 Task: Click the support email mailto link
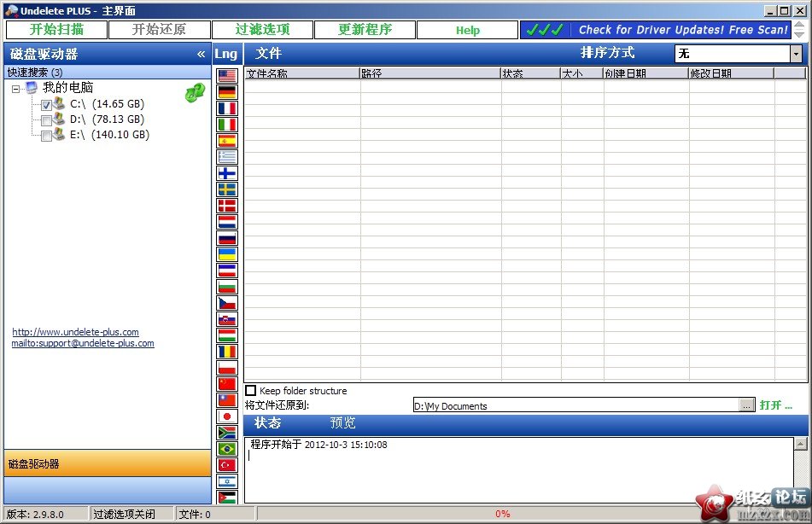pos(83,343)
